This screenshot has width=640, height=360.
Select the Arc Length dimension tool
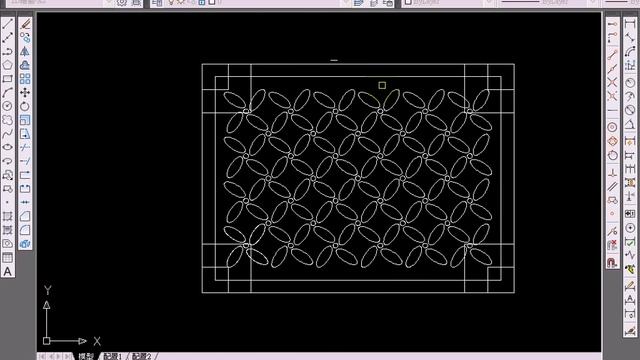coord(630,51)
